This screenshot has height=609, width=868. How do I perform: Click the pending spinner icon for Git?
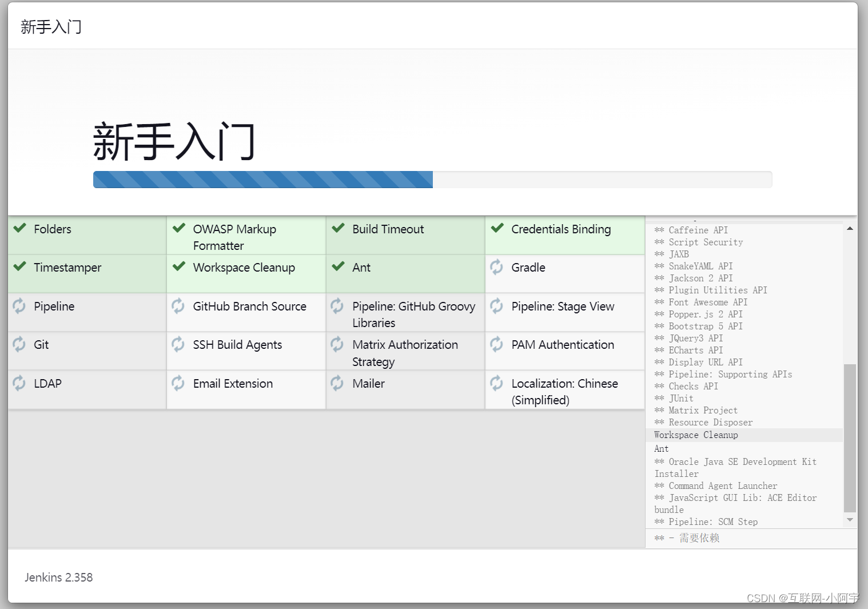click(x=19, y=344)
